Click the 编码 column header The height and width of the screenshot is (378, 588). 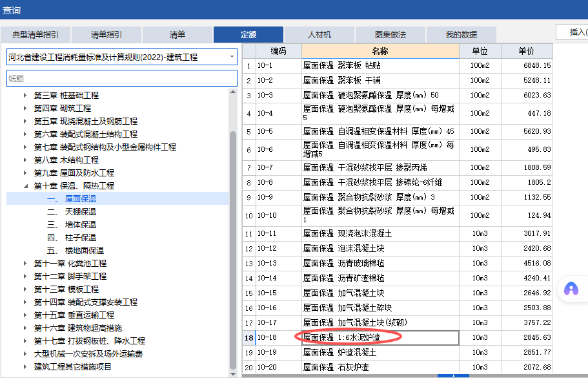[x=279, y=51]
